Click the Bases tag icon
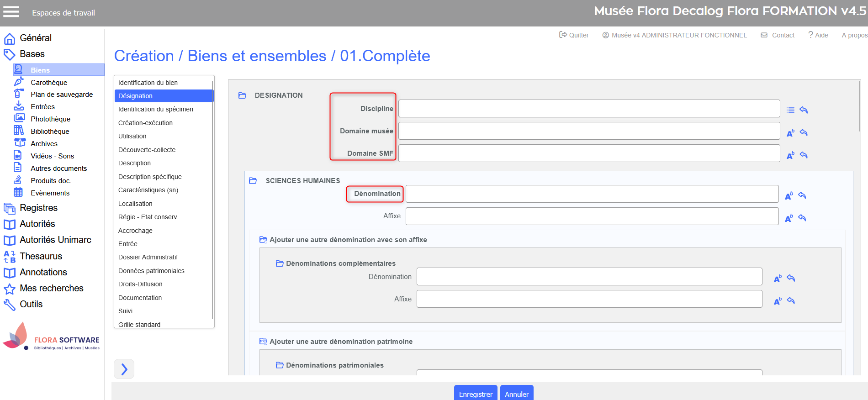The image size is (868, 400). tap(9, 54)
